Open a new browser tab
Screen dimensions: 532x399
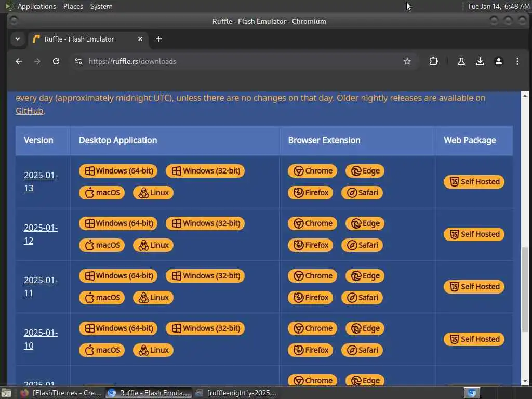(159, 39)
